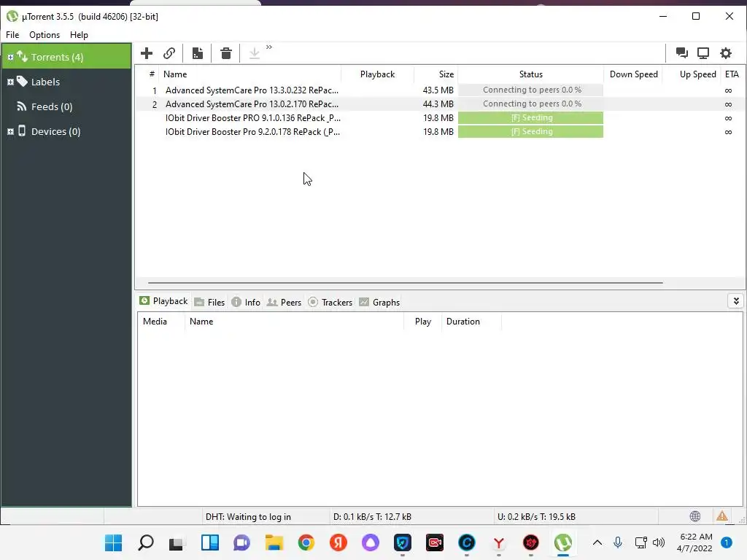Open the File menu

click(12, 35)
